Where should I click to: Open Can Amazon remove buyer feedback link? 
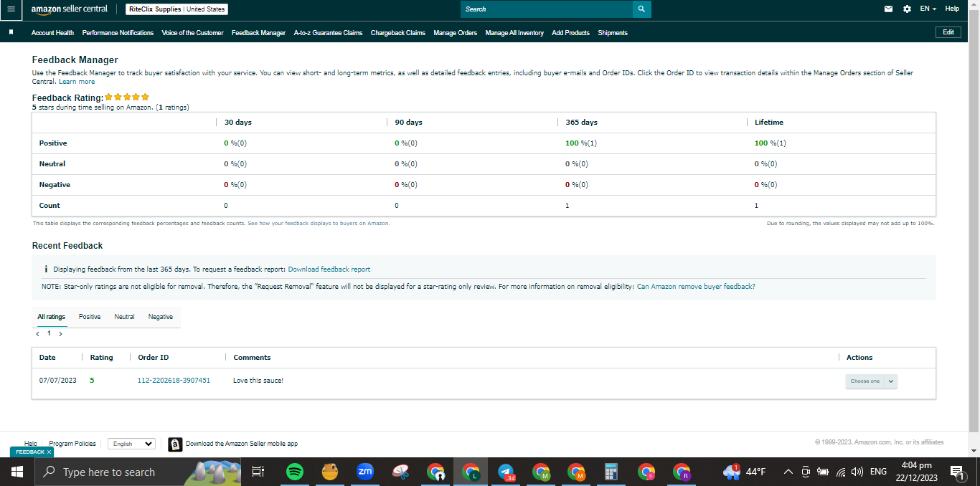point(696,287)
